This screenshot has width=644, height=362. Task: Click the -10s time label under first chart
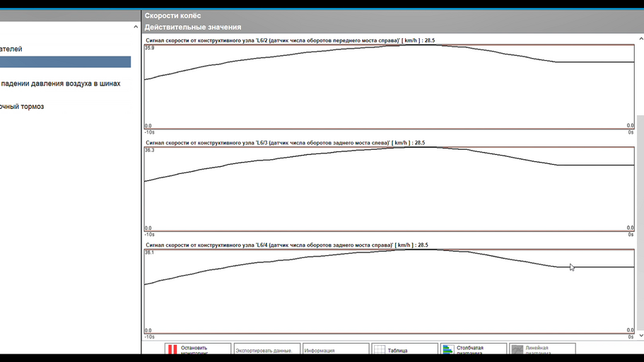[x=149, y=132]
